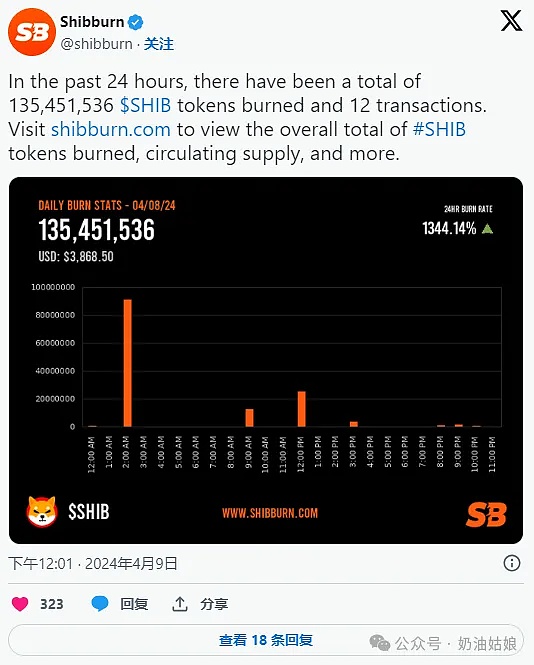
Task: Open the daily burn stats image
Action: [266, 360]
